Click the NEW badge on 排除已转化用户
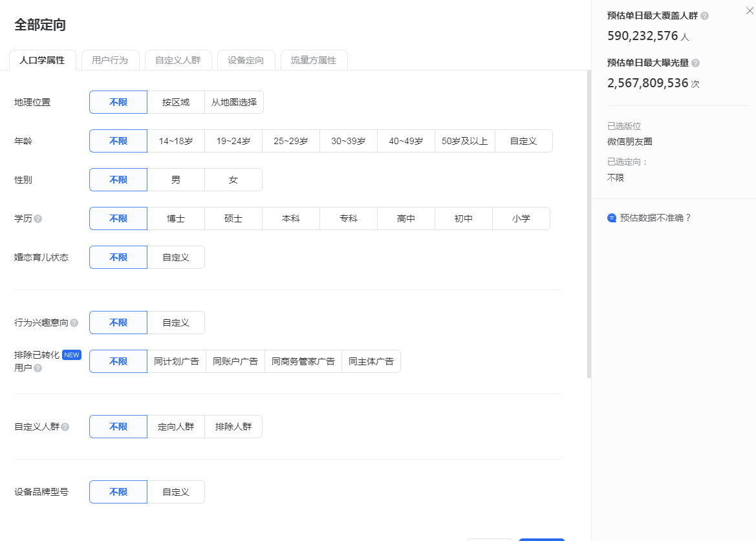 click(71, 354)
